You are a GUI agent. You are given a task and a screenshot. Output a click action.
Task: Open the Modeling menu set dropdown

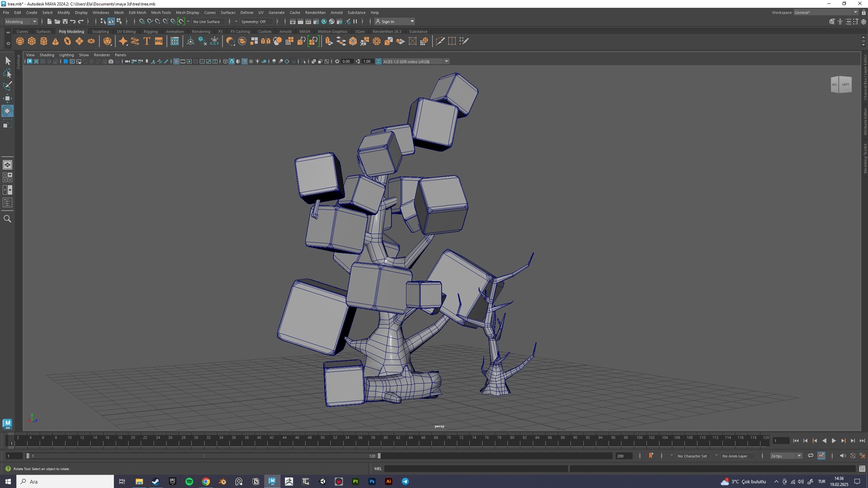point(21,21)
